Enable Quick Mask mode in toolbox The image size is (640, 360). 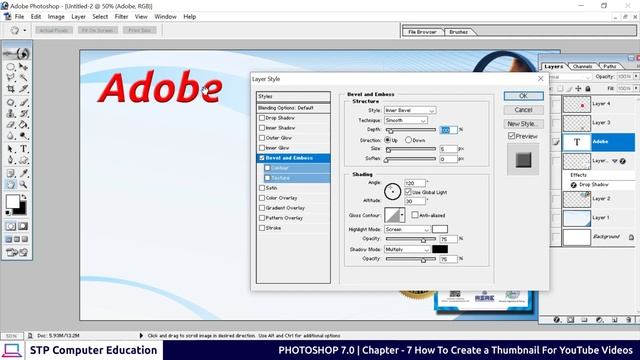pos(23,226)
